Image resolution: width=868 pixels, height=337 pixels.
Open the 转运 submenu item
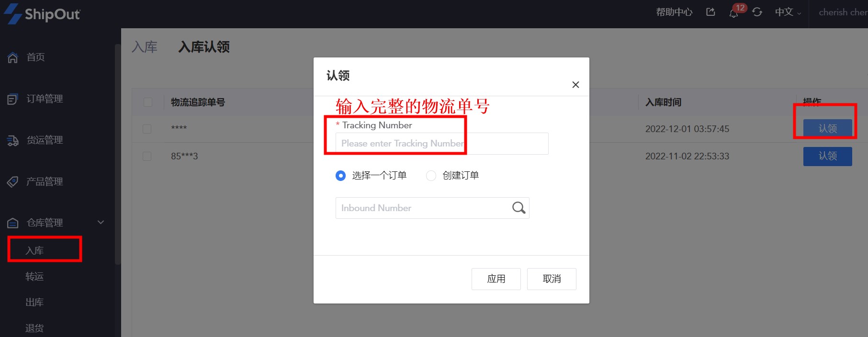(34, 276)
